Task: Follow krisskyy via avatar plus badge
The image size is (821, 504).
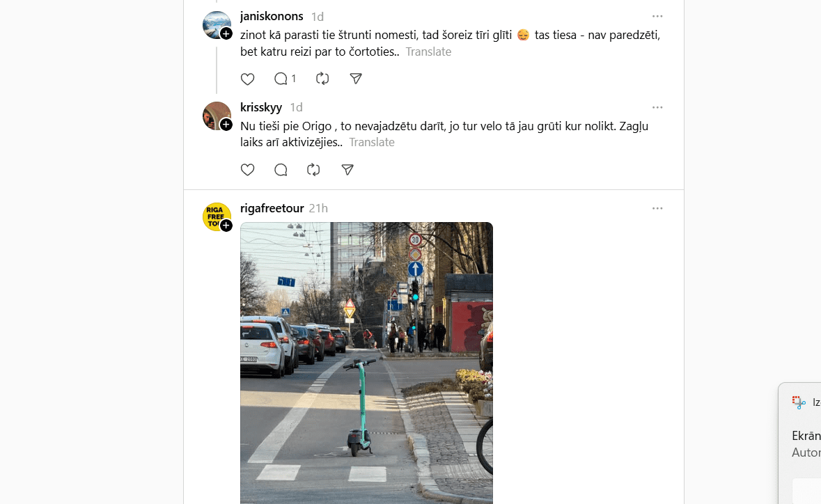Action: coord(226,125)
